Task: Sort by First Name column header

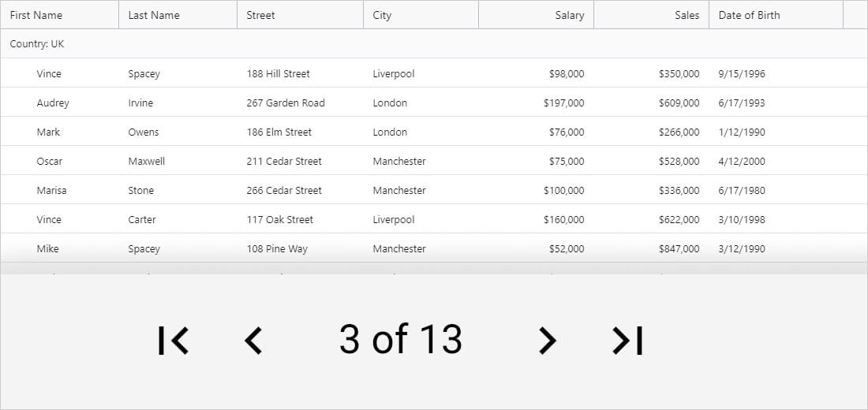Action: (36, 15)
